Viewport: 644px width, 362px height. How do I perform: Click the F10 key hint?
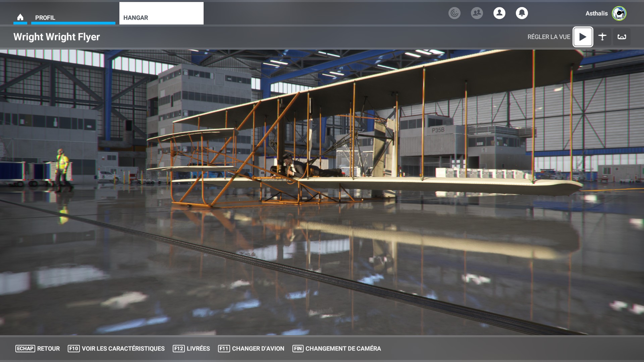pyautogui.click(x=73, y=349)
